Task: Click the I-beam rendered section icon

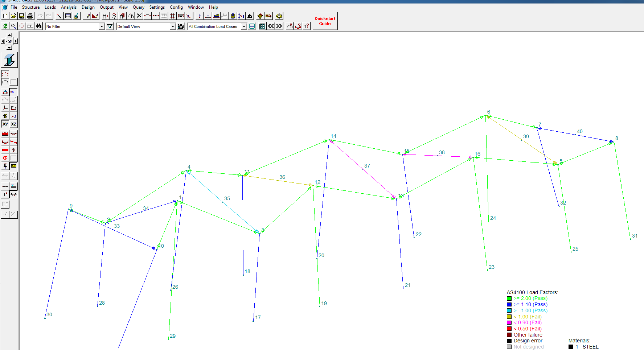Action: click(9, 60)
